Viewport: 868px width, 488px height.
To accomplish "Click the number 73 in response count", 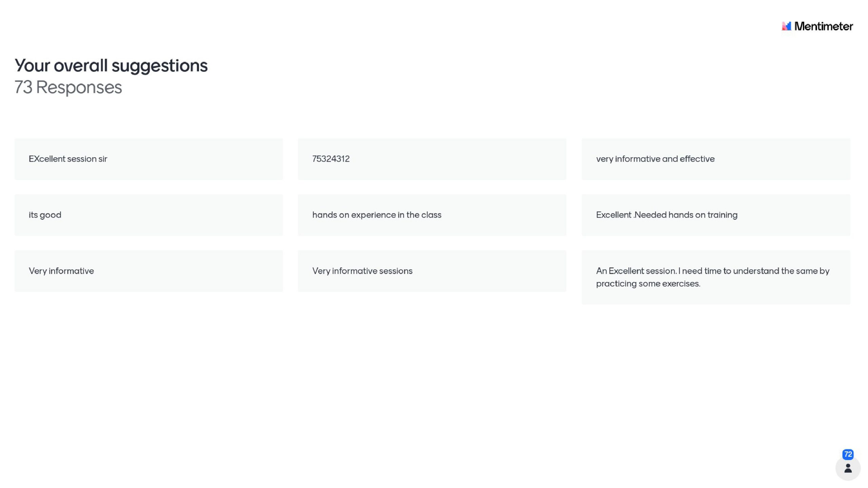I will [x=23, y=87].
